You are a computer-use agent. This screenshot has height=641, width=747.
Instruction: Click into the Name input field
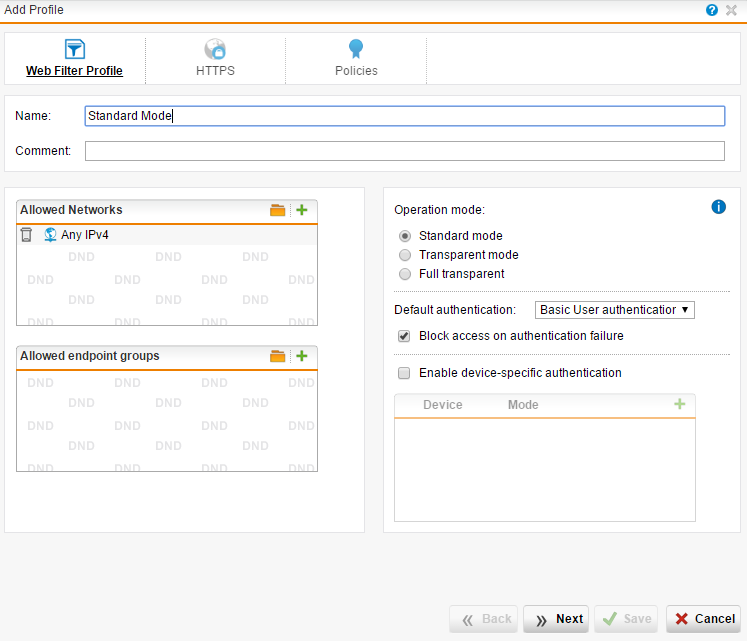coord(405,116)
